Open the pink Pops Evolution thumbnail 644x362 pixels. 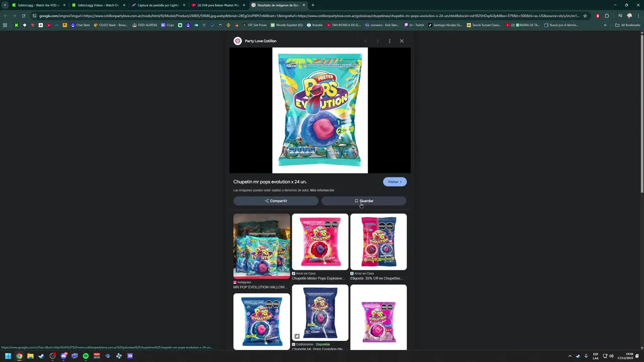tap(378, 317)
